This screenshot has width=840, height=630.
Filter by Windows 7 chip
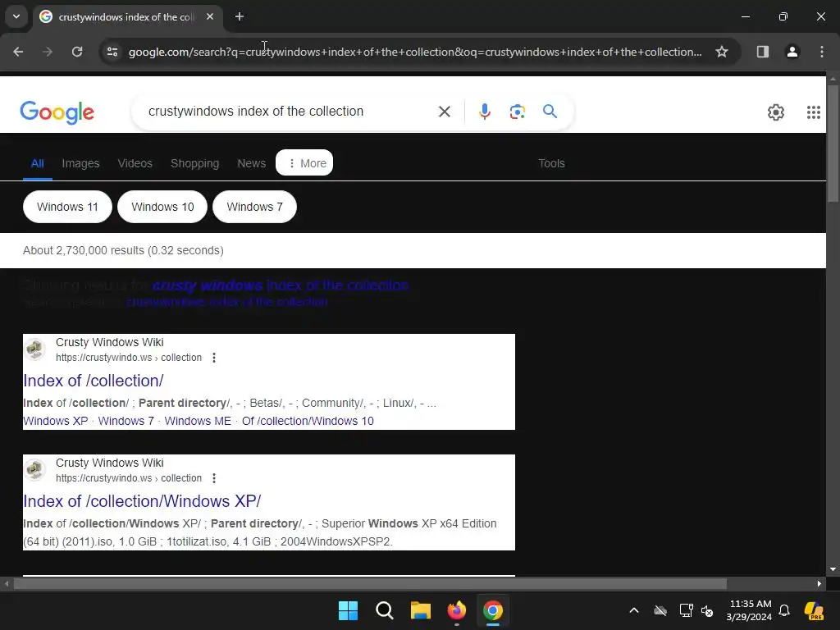(254, 207)
